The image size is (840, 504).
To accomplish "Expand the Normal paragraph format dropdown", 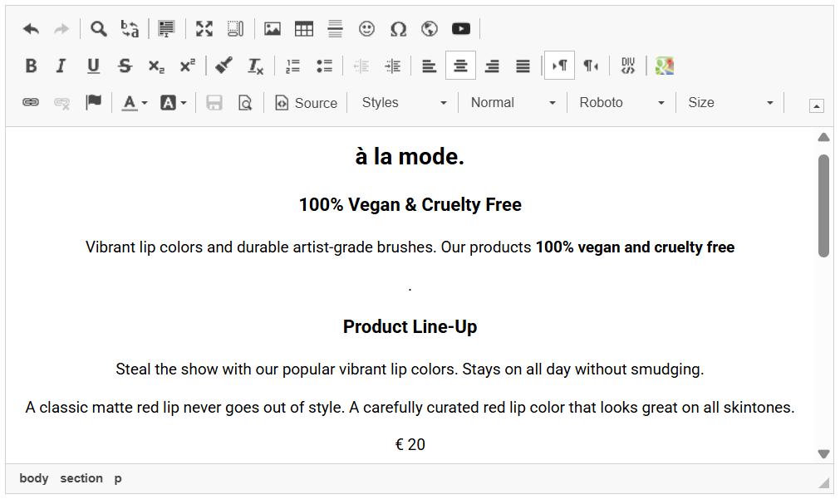I will 513,103.
